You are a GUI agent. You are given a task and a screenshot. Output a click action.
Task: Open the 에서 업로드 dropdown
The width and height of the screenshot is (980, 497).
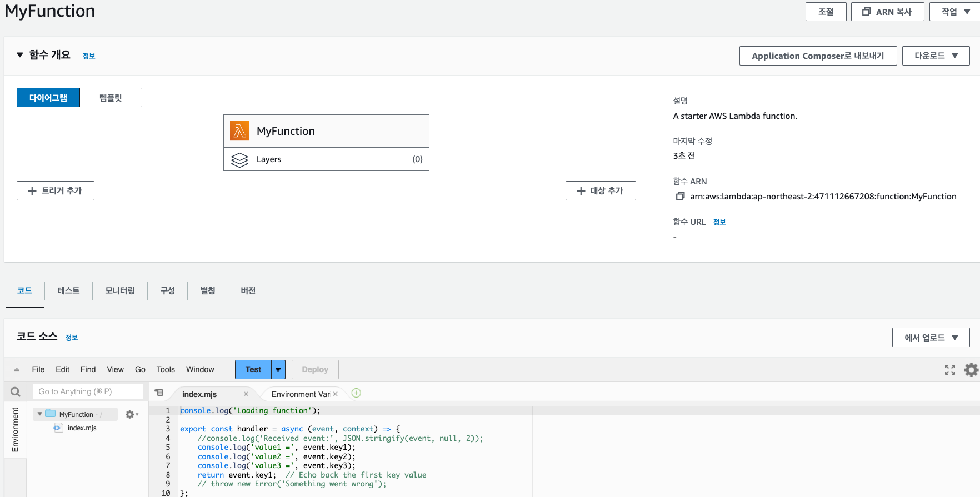tap(931, 338)
